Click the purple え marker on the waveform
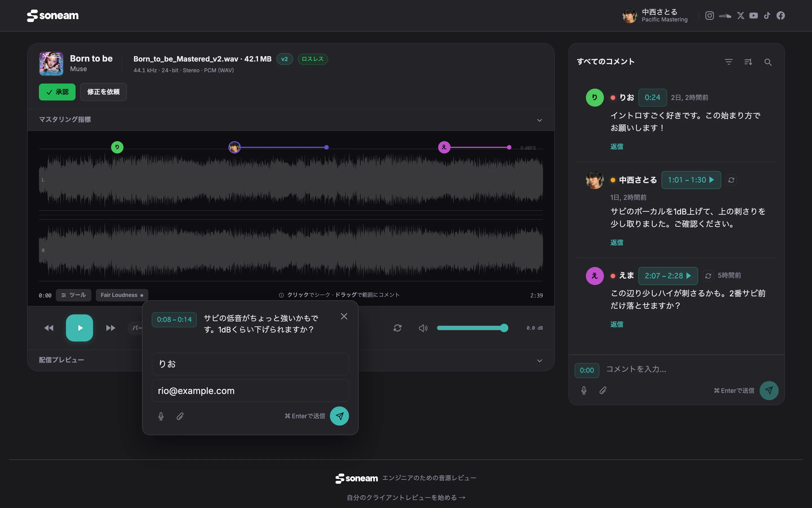Screen dimensions: 812x508 tap(444, 147)
